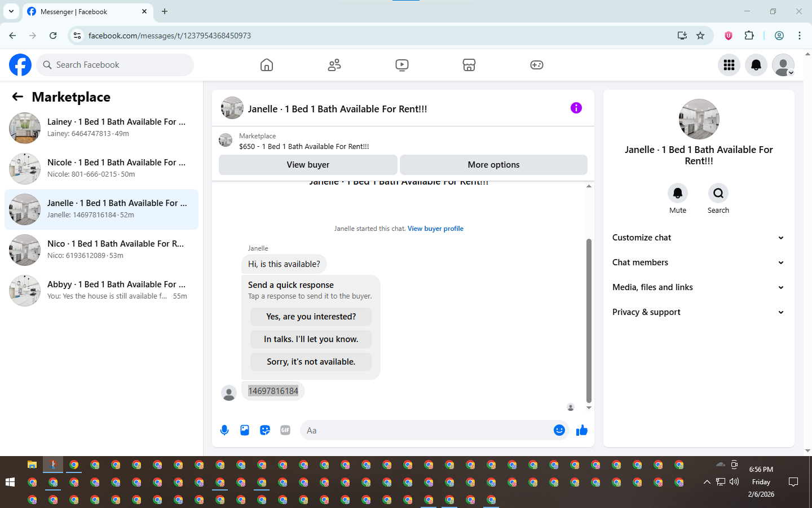
Task: Click the back arrow next to Marketplace
Action: point(17,97)
